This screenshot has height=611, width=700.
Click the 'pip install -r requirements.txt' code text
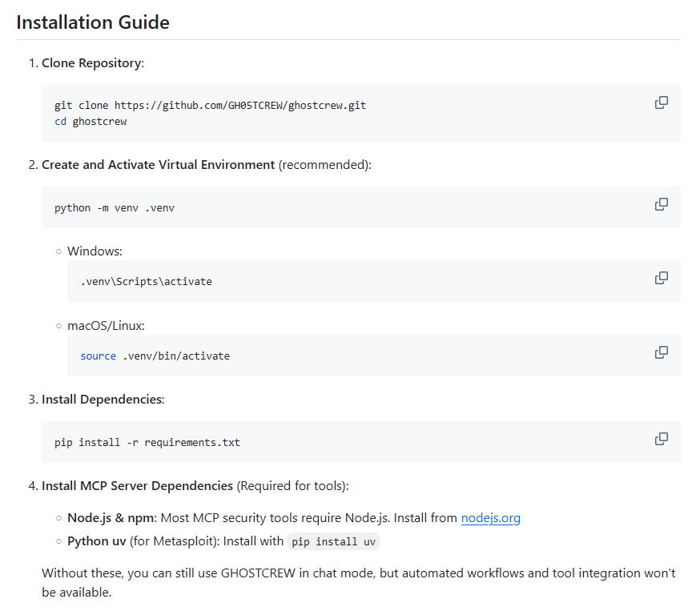tap(147, 443)
